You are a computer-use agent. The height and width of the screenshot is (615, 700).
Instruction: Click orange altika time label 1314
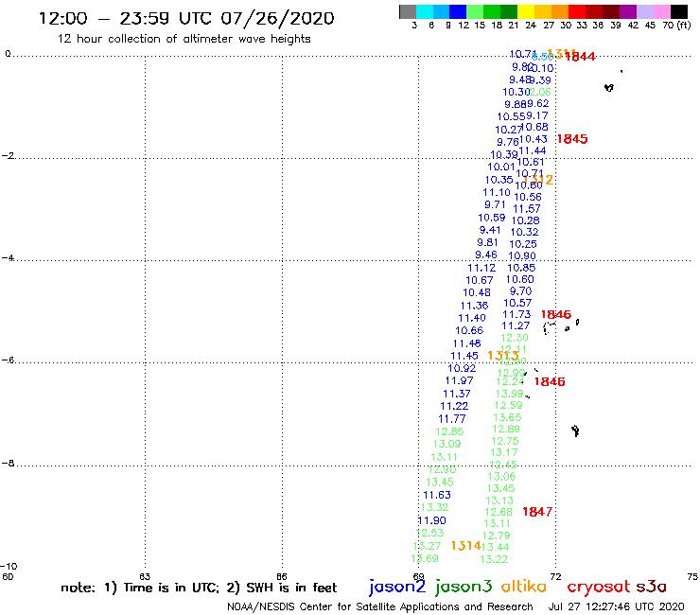(465, 546)
